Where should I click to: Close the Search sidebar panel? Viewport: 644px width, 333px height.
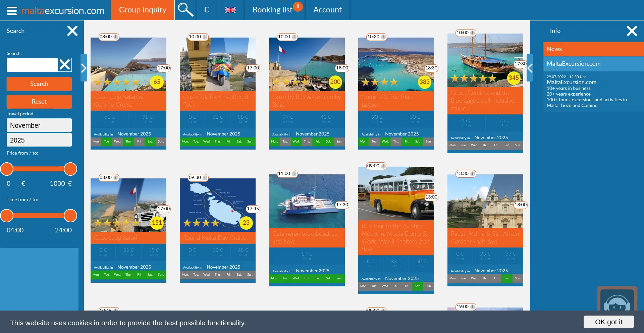pos(72,31)
